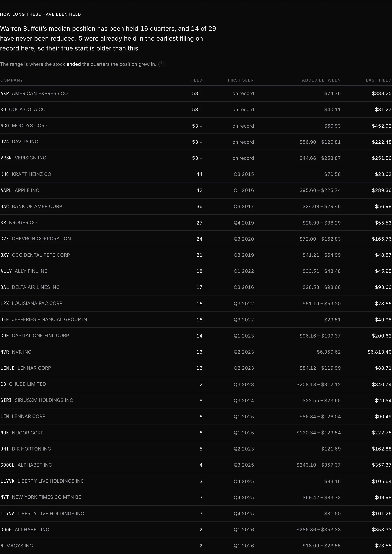392x554 pixels.
Task: Select the GOOG ticker symbol
Action: [6, 530]
